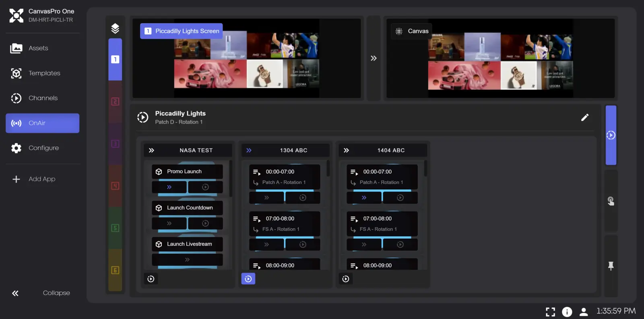Take Launch Countdown with double arrow
644x319 pixels.
tap(169, 224)
